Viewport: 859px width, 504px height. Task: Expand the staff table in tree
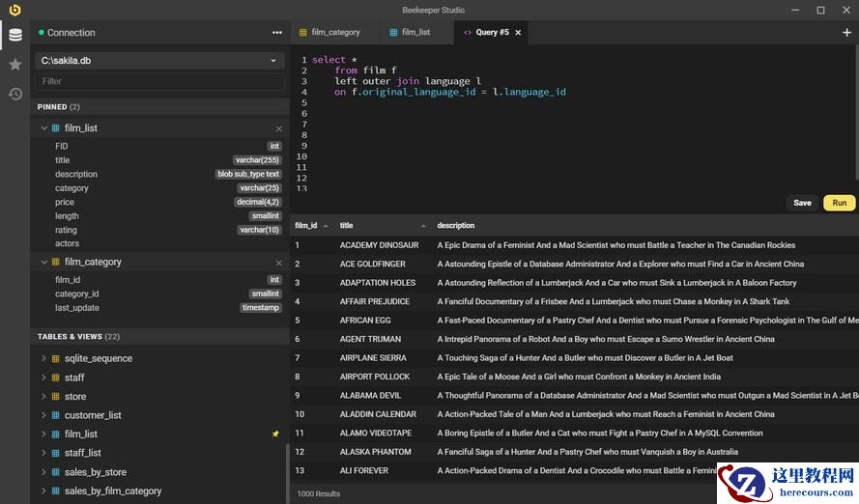coord(43,378)
